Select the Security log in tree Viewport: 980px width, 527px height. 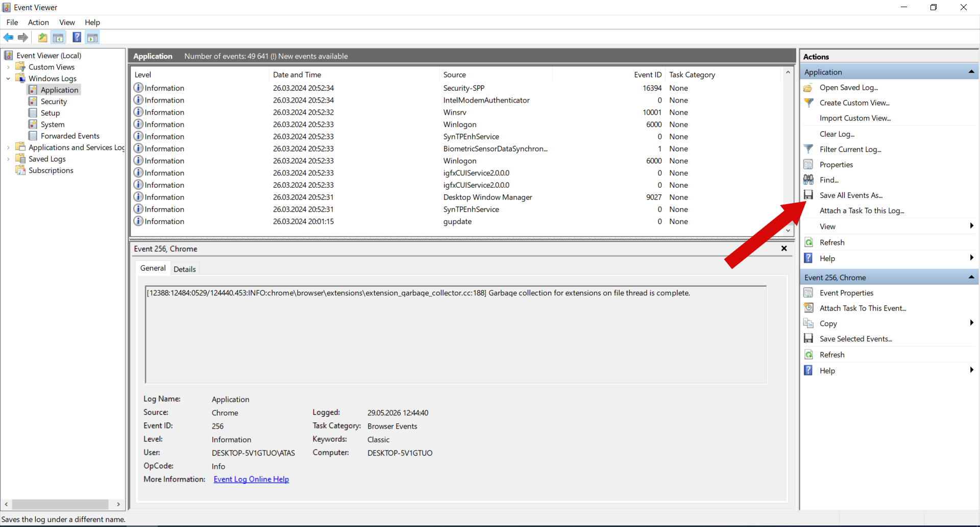click(54, 102)
